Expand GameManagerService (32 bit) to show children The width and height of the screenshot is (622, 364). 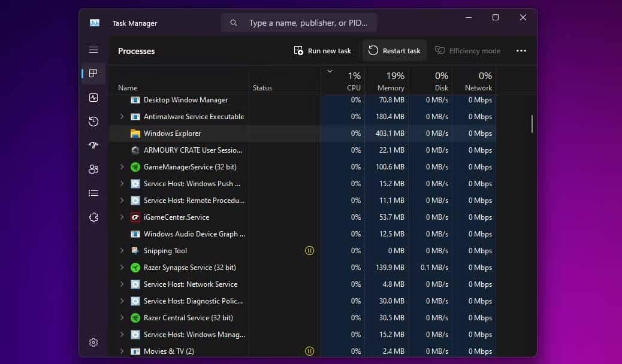click(122, 166)
